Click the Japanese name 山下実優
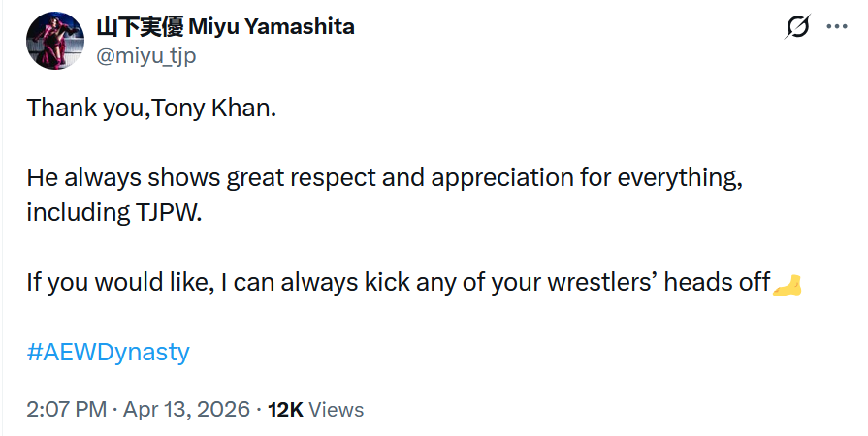 point(138,27)
